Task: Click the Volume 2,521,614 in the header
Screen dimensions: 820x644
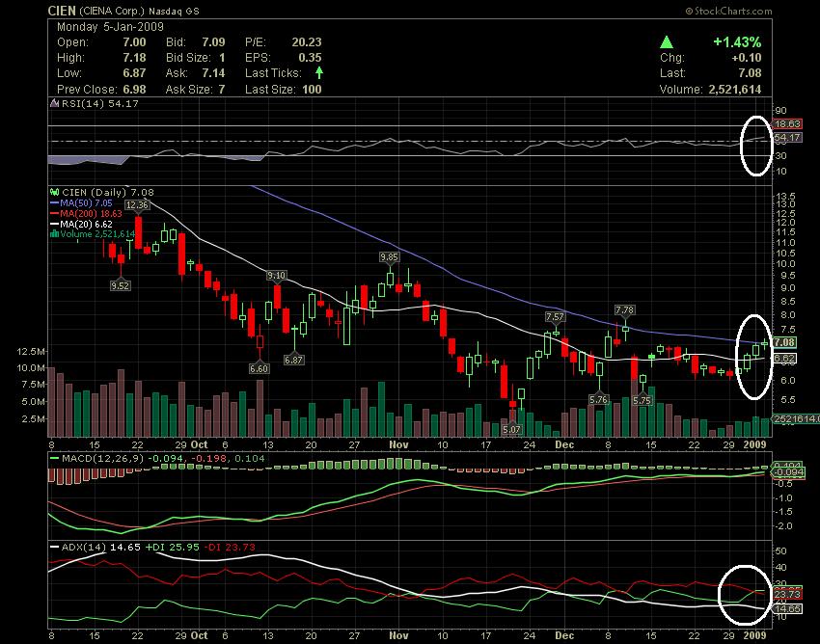Action: [x=735, y=90]
